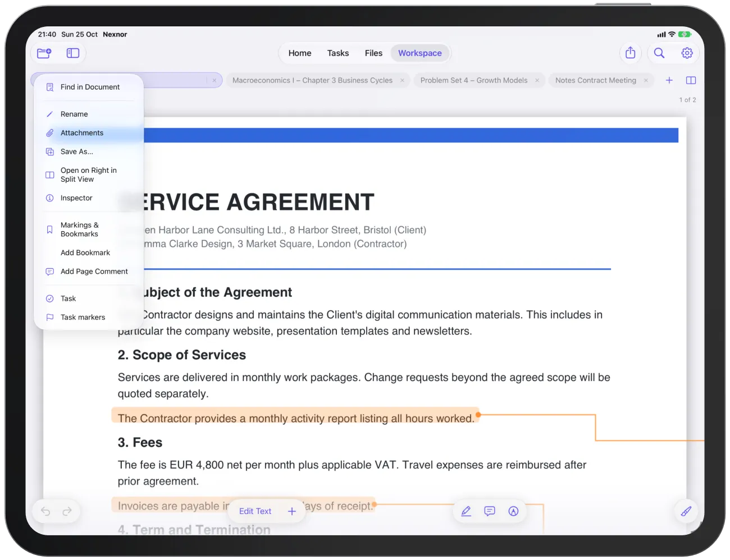Choose Rename in the document menu
Viewport: 730px width, 560px height.
click(89, 114)
